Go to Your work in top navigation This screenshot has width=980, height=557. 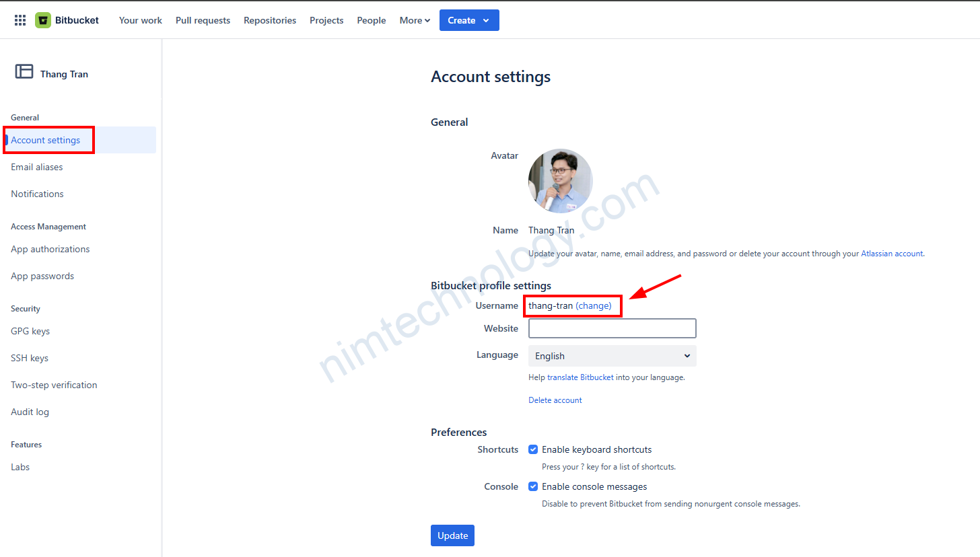click(140, 20)
